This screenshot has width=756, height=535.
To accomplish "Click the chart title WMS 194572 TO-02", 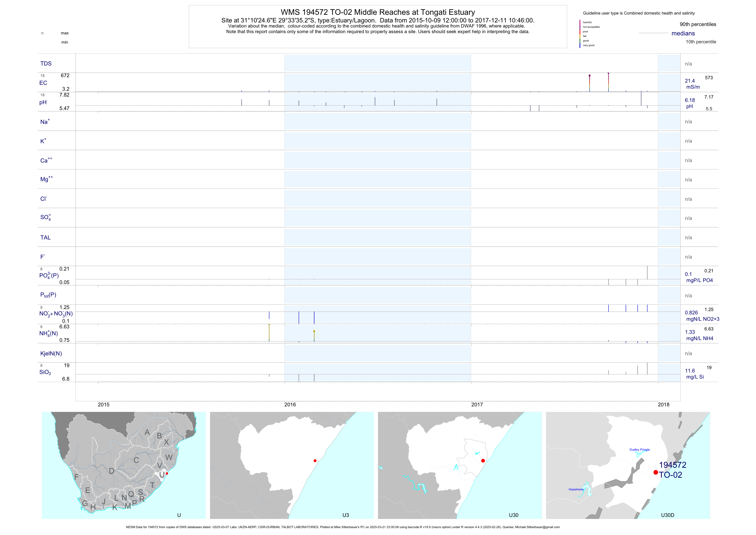I will click(x=378, y=12).
